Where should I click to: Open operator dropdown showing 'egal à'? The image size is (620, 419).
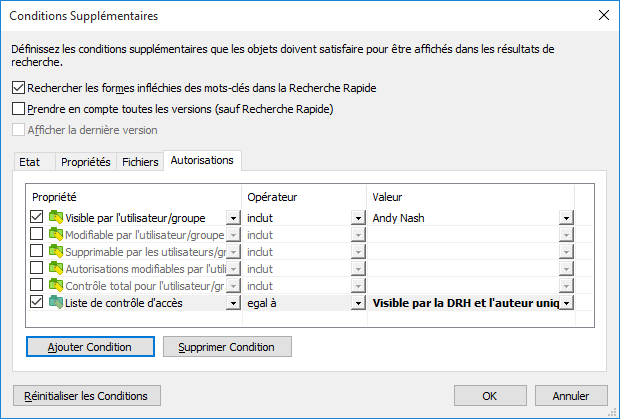(x=357, y=302)
